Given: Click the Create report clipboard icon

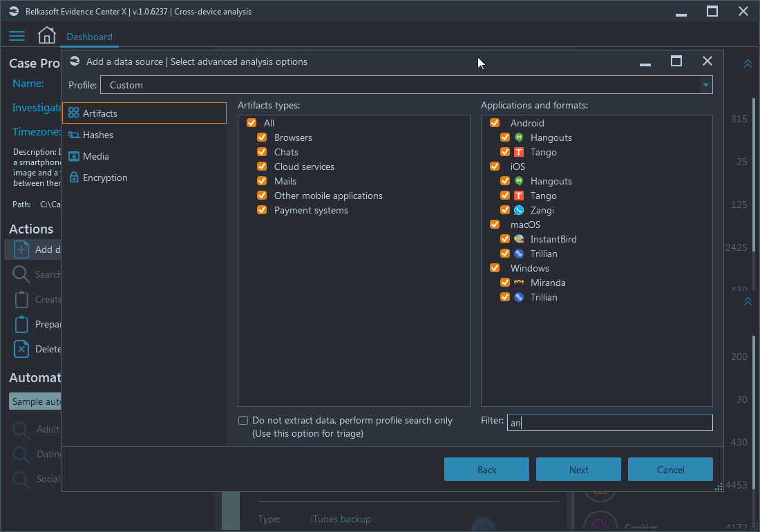Looking at the screenshot, I should [x=21, y=299].
